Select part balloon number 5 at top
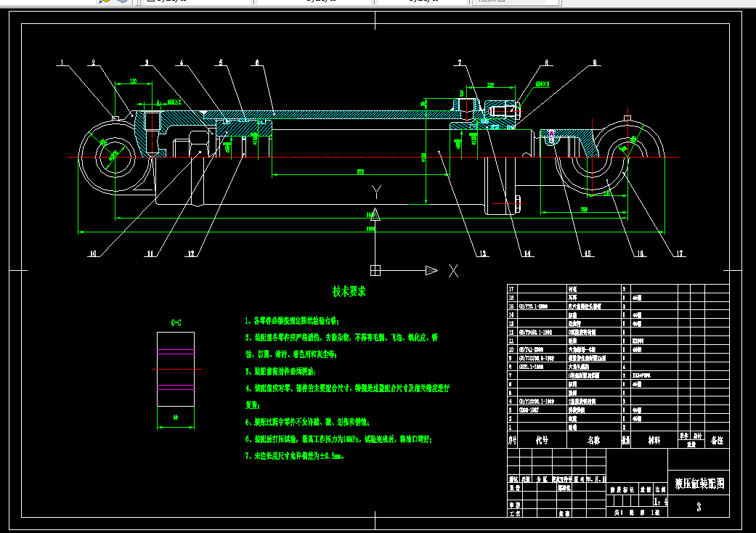Screen dimensions: 756x533 (221, 62)
